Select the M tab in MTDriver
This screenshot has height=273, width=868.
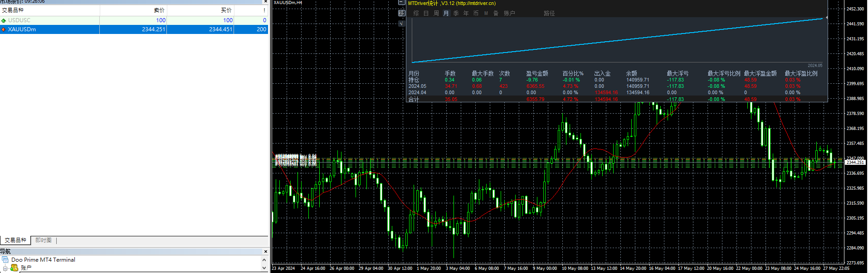[x=486, y=14]
